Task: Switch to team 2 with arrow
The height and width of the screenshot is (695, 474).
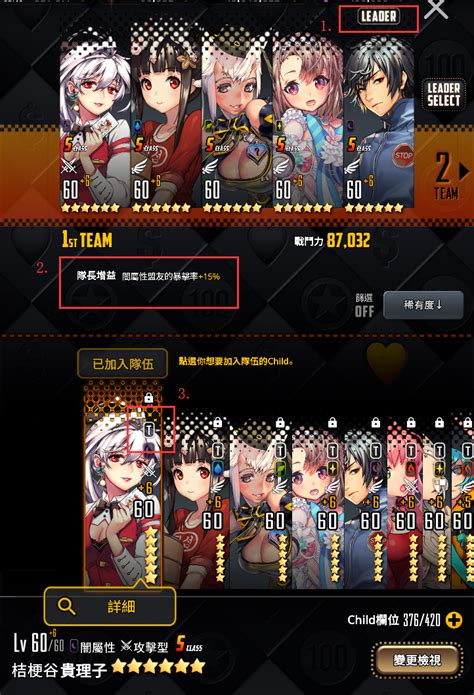Action: (464, 171)
